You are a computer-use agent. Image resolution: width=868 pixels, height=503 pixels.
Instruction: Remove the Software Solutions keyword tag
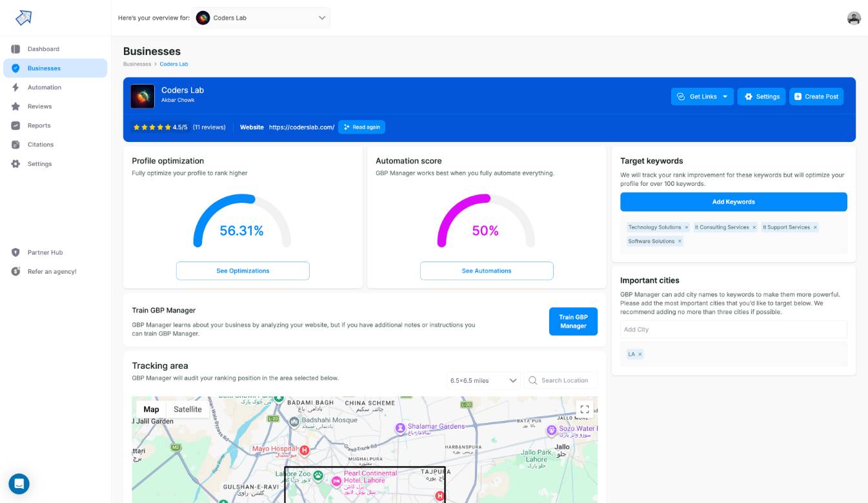[x=680, y=241]
